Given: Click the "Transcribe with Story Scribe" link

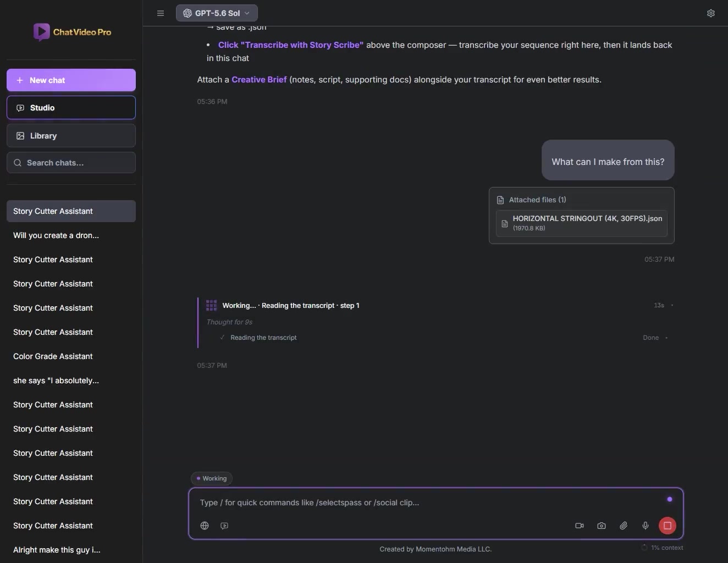Looking at the screenshot, I should click(291, 45).
